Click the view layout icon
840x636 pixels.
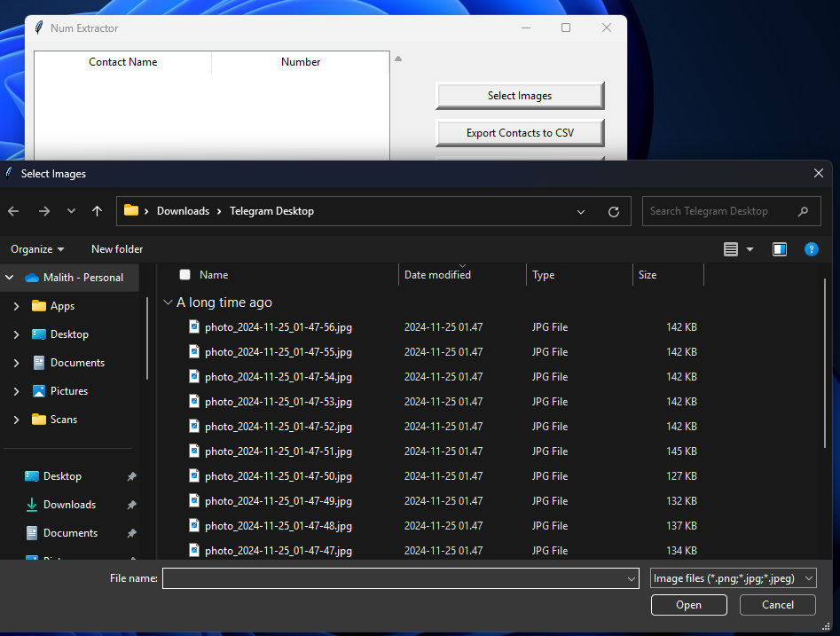[x=731, y=249]
